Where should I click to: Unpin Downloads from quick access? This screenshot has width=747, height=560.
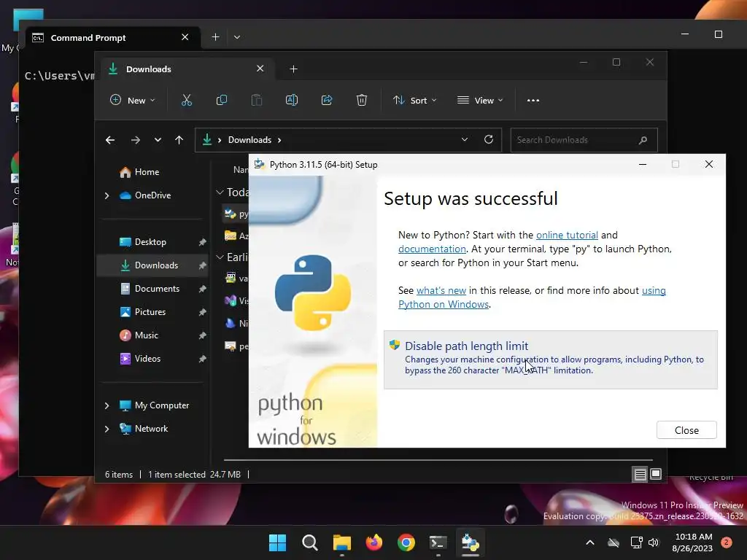[202, 265]
